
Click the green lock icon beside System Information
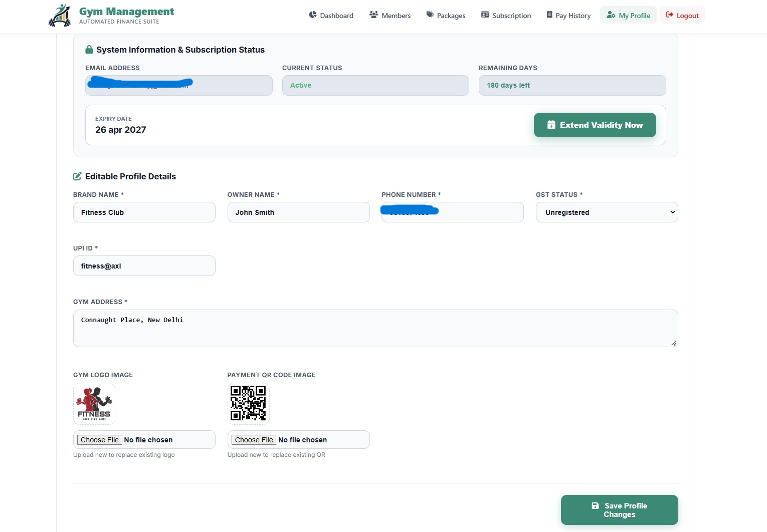click(x=89, y=50)
